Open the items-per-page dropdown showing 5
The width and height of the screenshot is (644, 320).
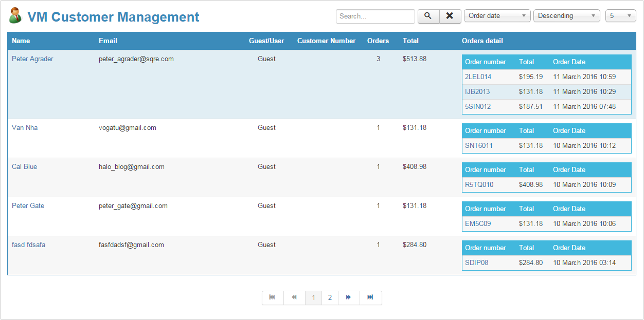(621, 16)
